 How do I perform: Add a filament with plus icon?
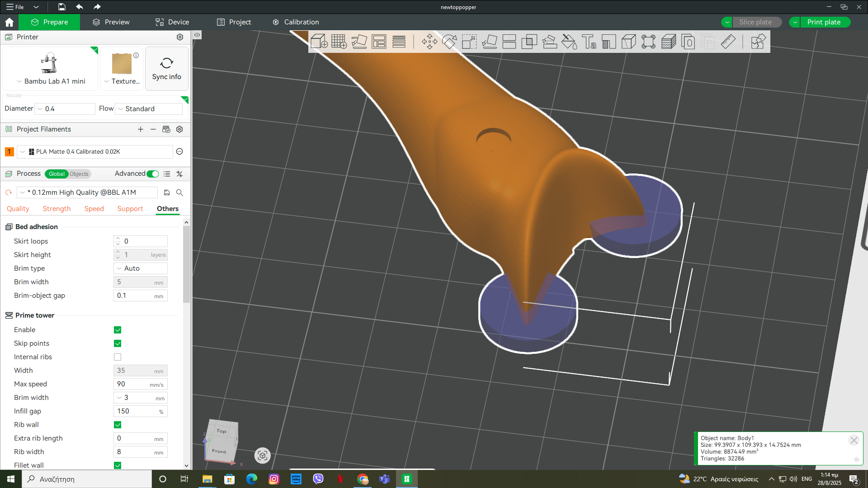coord(141,129)
